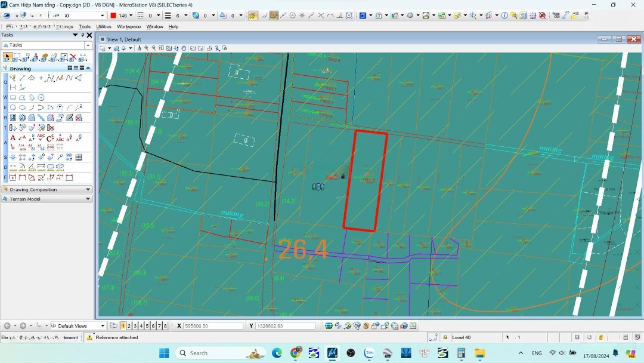Select the Place Text 'A' tool
This screenshot has width=644, height=363.
(x=13, y=138)
